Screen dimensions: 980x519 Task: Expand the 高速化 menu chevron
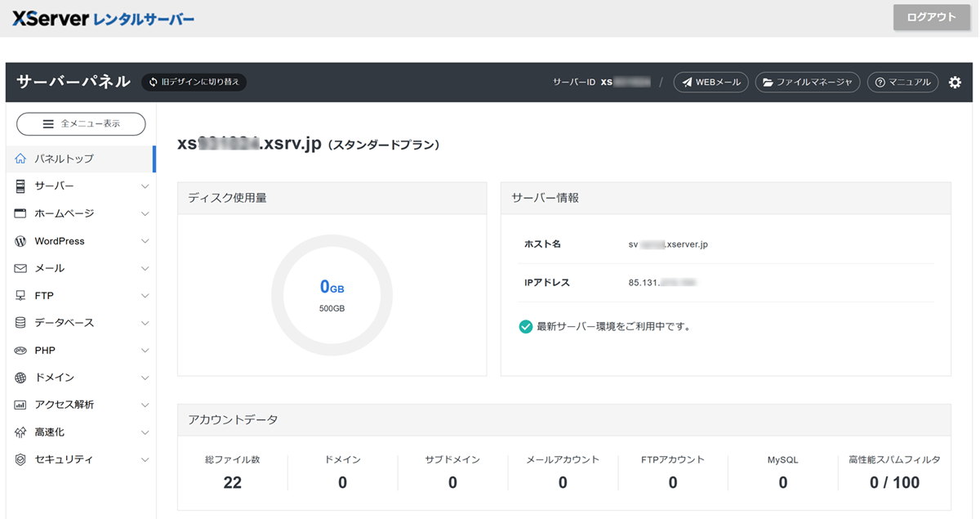pos(145,432)
